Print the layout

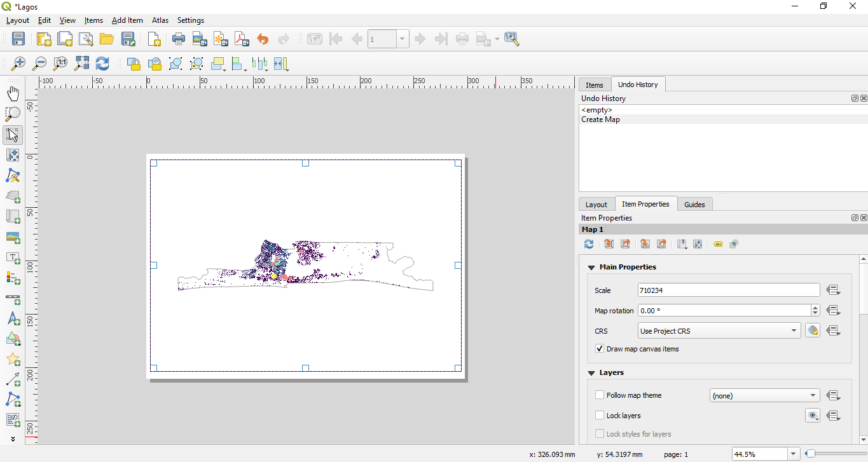coord(179,39)
